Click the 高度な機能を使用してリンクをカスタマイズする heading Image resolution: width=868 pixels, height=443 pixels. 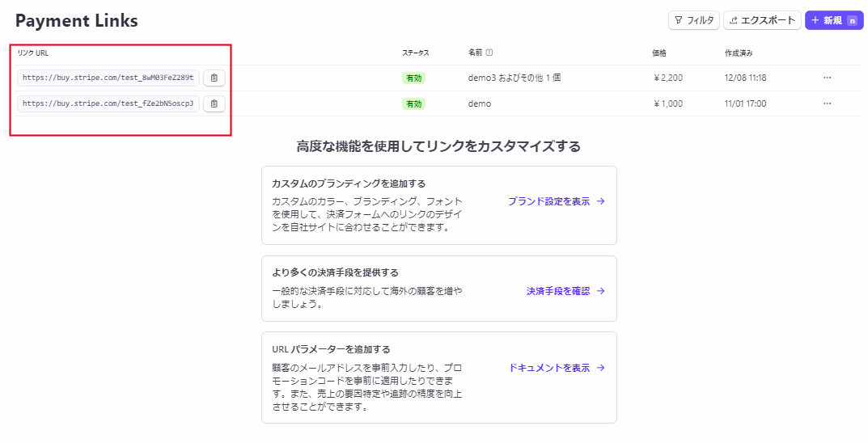tap(438, 146)
